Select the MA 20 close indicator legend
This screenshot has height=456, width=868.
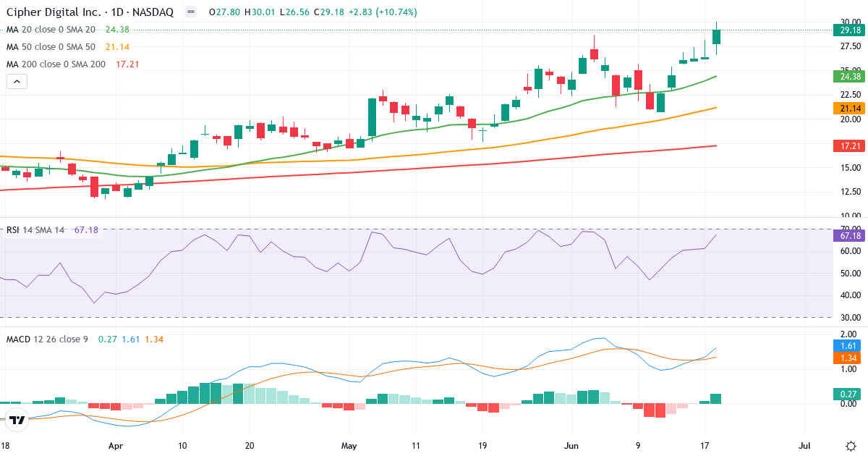pos(51,30)
